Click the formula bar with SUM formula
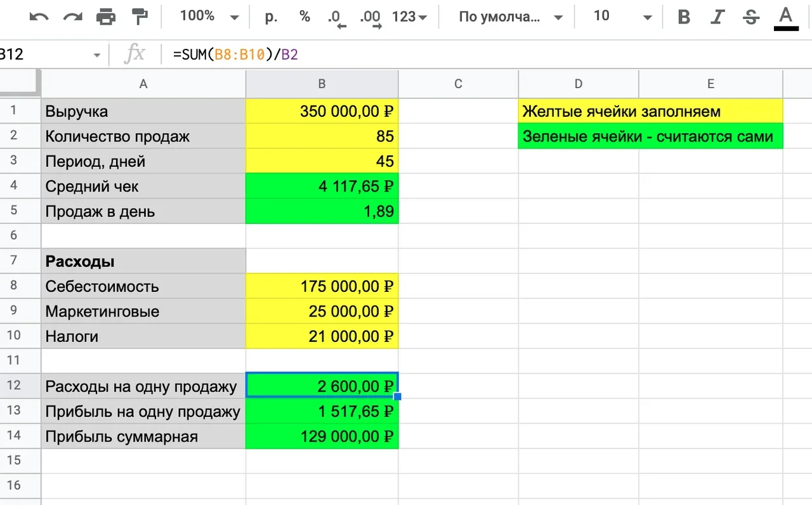812x505 pixels. pyautogui.click(x=444, y=55)
